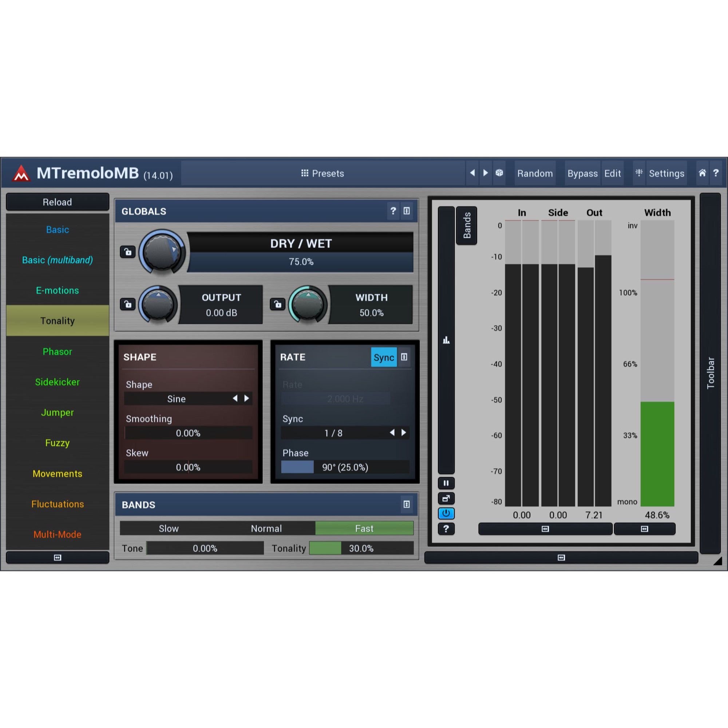Click the settings equalizer icon beside Settings
728x728 pixels.
[639, 173]
